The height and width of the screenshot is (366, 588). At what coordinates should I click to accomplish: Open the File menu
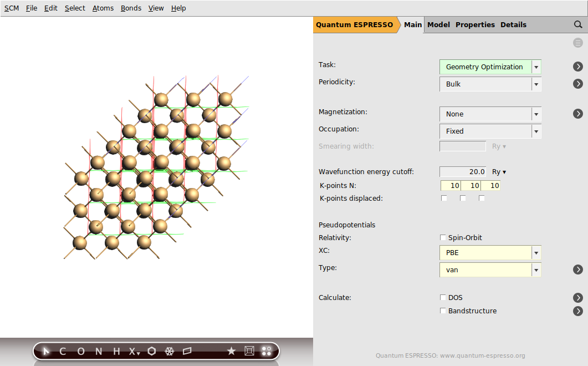[x=32, y=8]
